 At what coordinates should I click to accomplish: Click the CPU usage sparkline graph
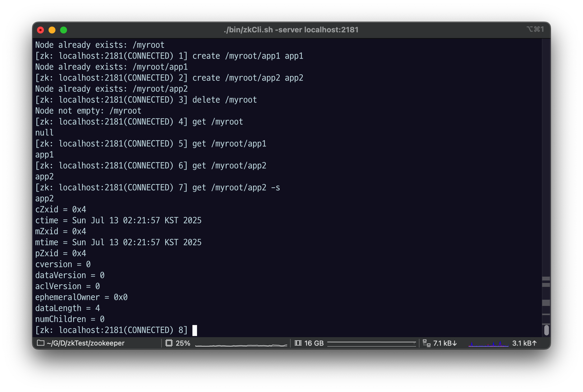tap(241, 345)
